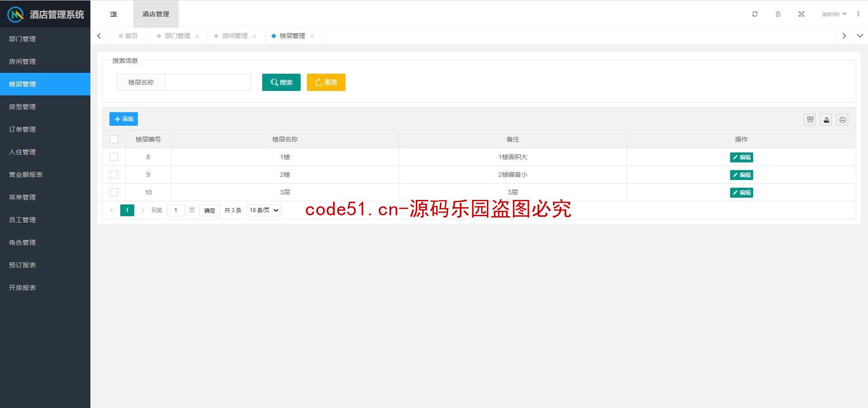
Task: Click the 楼层名称 column header
Action: click(285, 139)
